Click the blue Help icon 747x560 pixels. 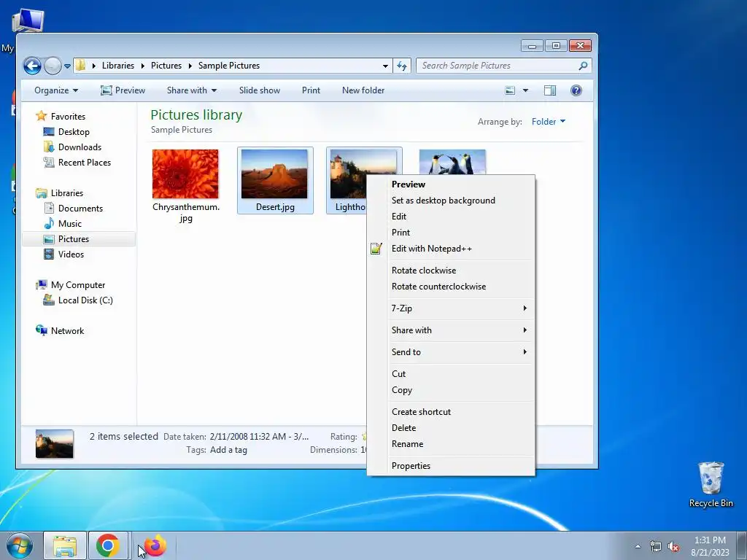click(576, 90)
